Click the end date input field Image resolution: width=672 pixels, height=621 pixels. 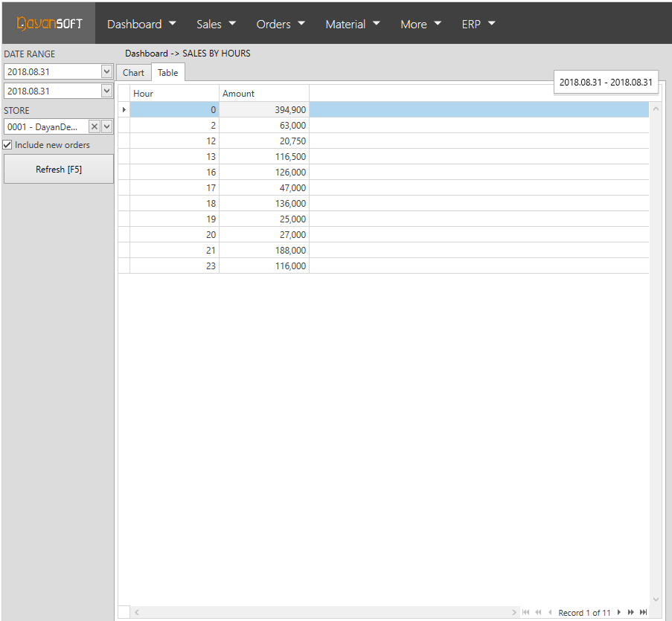[x=53, y=91]
